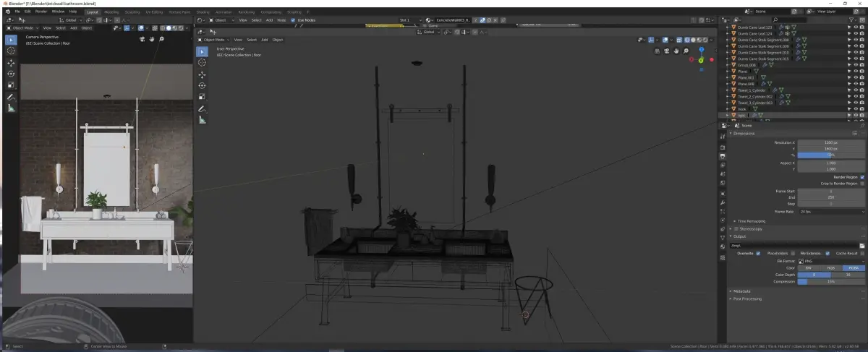Open the Modifiers wrench properties tab
Image resolution: width=868 pixels, height=352 pixels.
point(722,202)
